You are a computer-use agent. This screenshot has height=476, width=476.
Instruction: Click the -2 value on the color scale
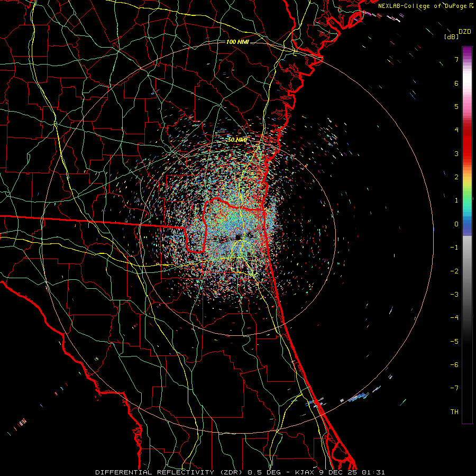pos(454,271)
